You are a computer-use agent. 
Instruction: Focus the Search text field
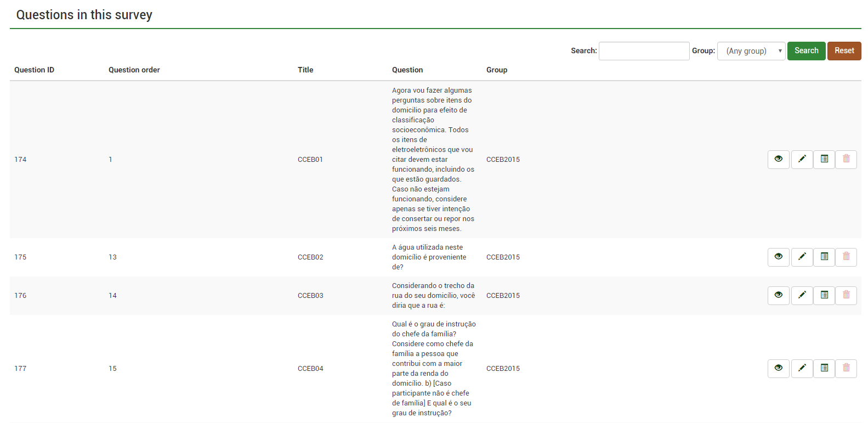pyautogui.click(x=644, y=51)
